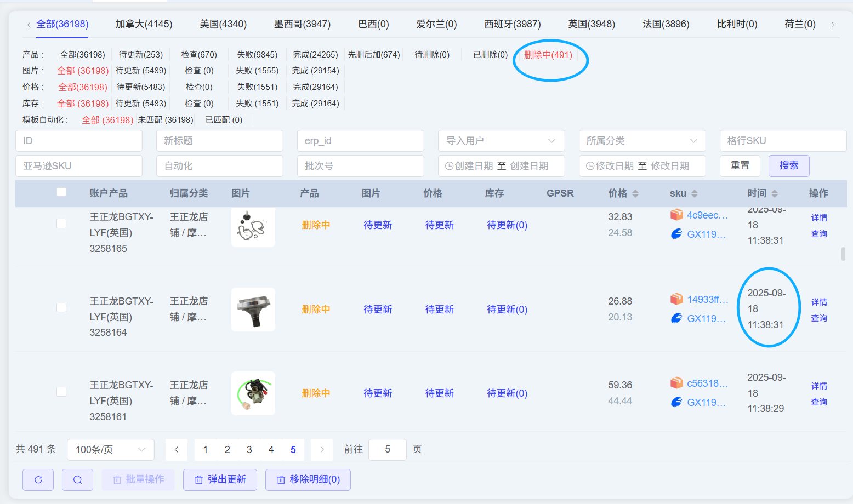Switch to the 美国(4340) tab

pyautogui.click(x=223, y=24)
